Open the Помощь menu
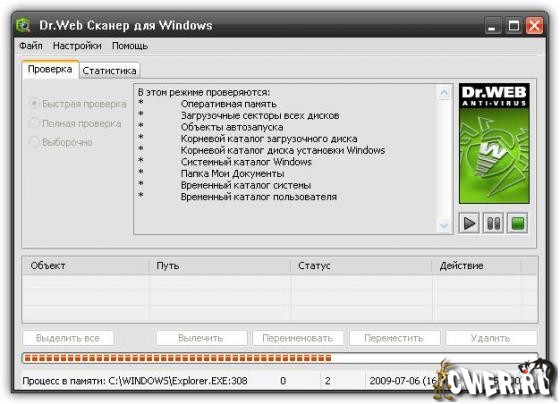 pyautogui.click(x=130, y=46)
